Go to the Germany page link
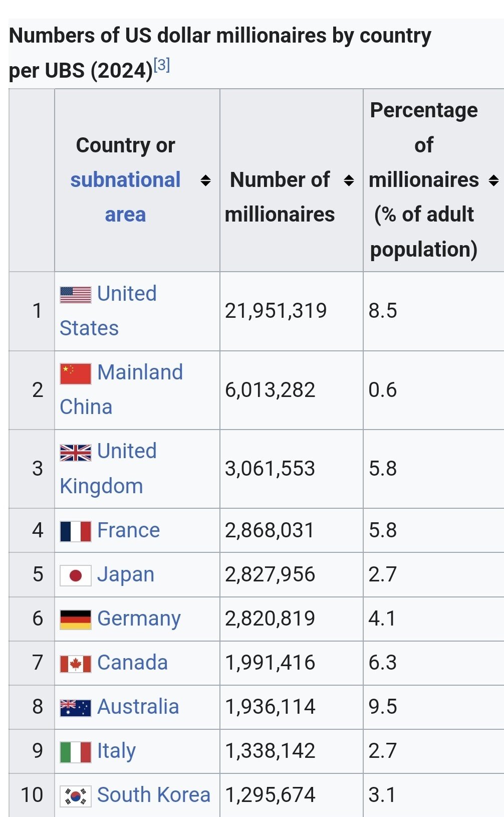This screenshot has height=817, width=504. 139,619
